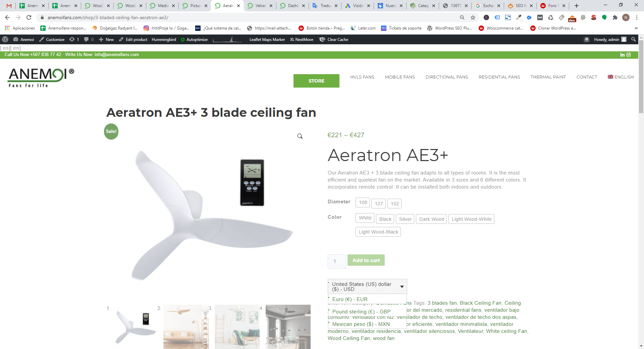
Task: Click the Add to cart button
Action: tap(366, 260)
